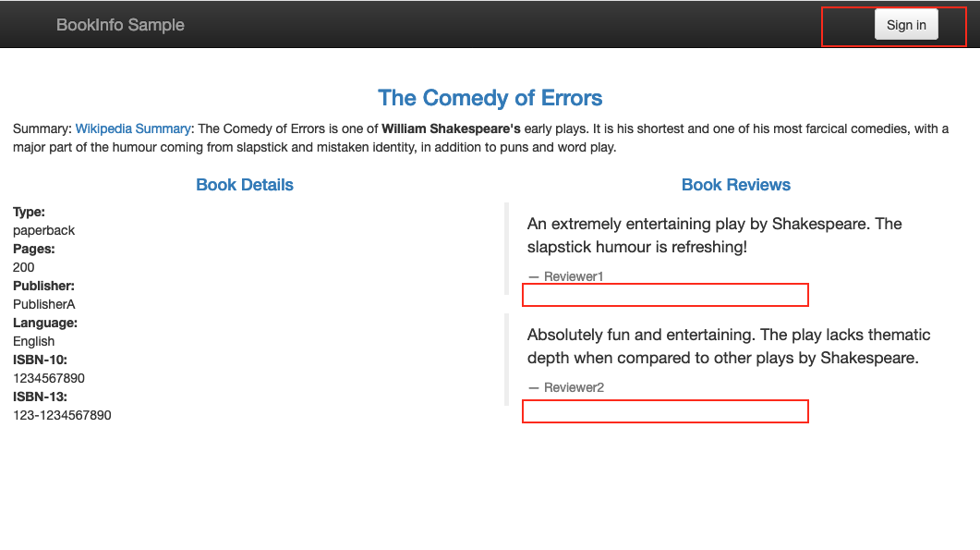Screen dimensions: 980x550
Task: Click the Reviewer2 name
Action: point(573,387)
